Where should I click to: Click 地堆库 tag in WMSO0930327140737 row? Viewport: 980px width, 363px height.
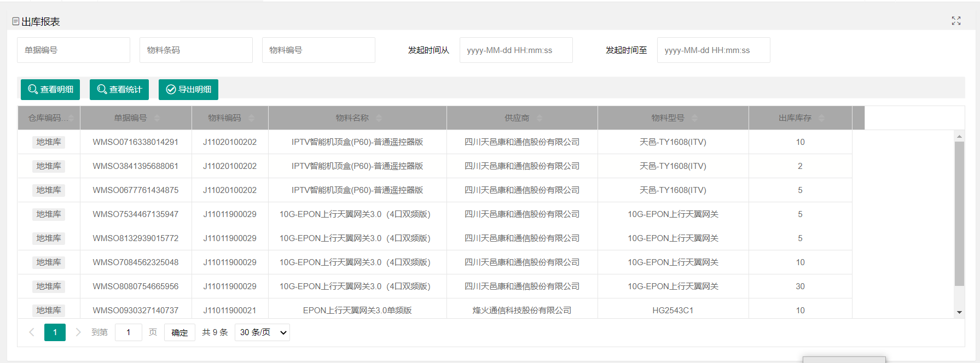(49, 311)
